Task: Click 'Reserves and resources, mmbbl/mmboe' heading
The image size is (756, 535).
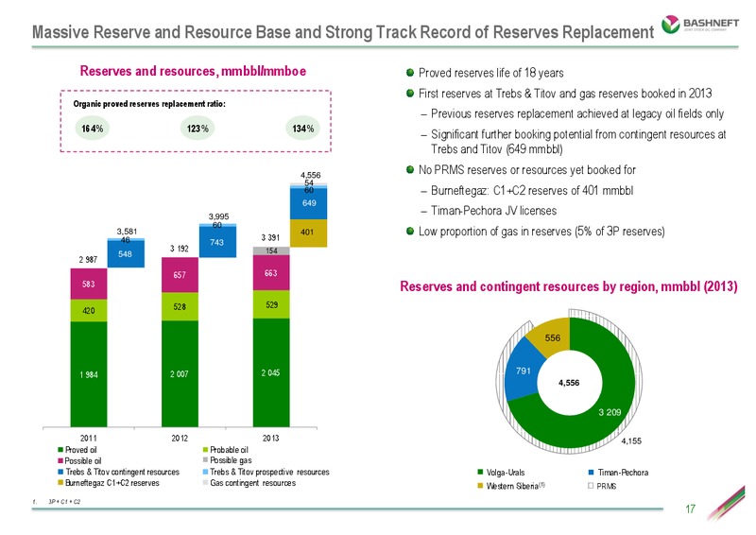Action: coord(193,71)
